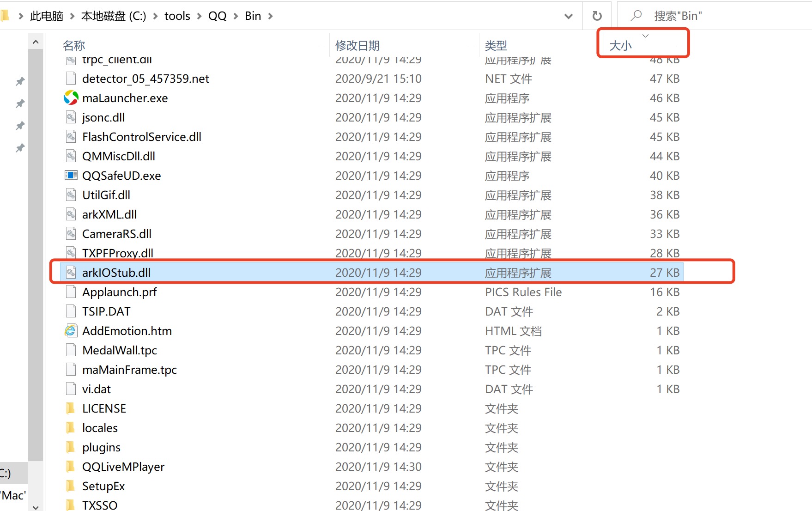Click the arkXML.dll file icon

[x=71, y=214]
